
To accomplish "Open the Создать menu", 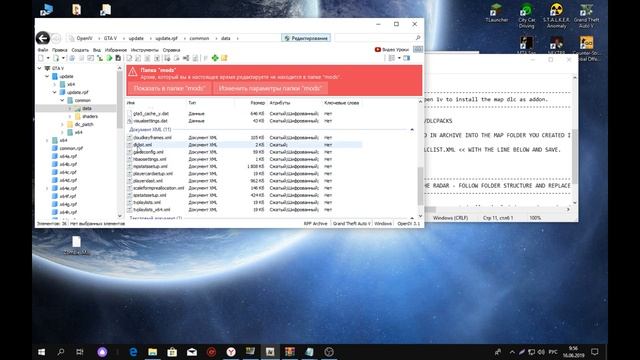I will [x=80, y=50].
